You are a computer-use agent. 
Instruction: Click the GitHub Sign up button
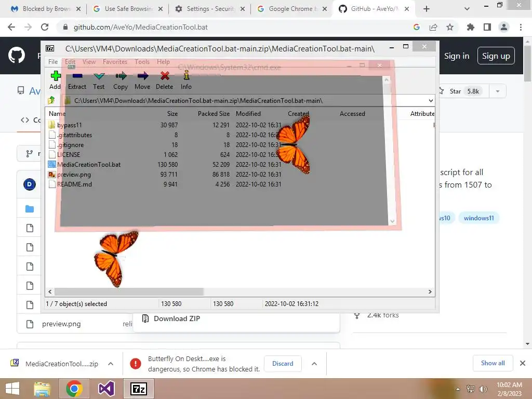496,56
